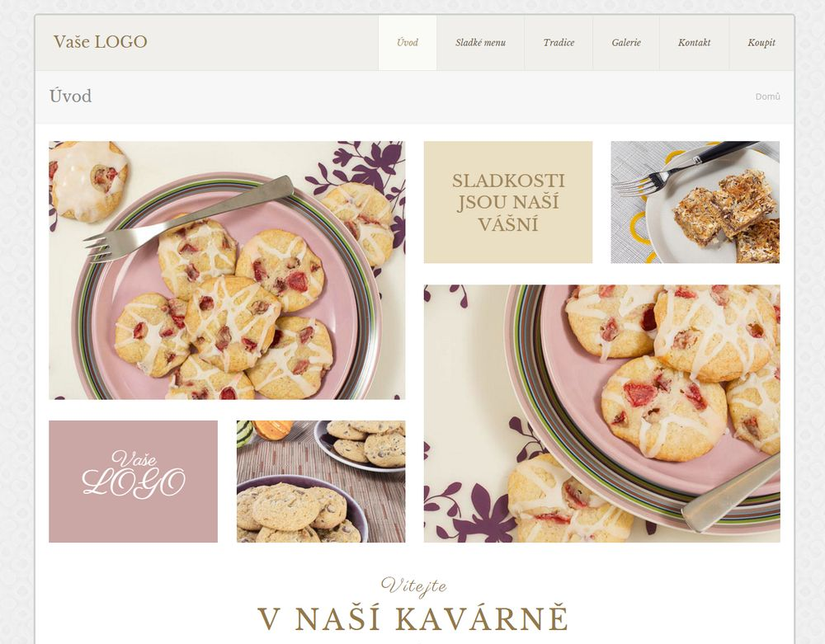Viewport: 825px width, 644px height.
Task: Click the pink Vaše LOGO tile
Action: 133,481
